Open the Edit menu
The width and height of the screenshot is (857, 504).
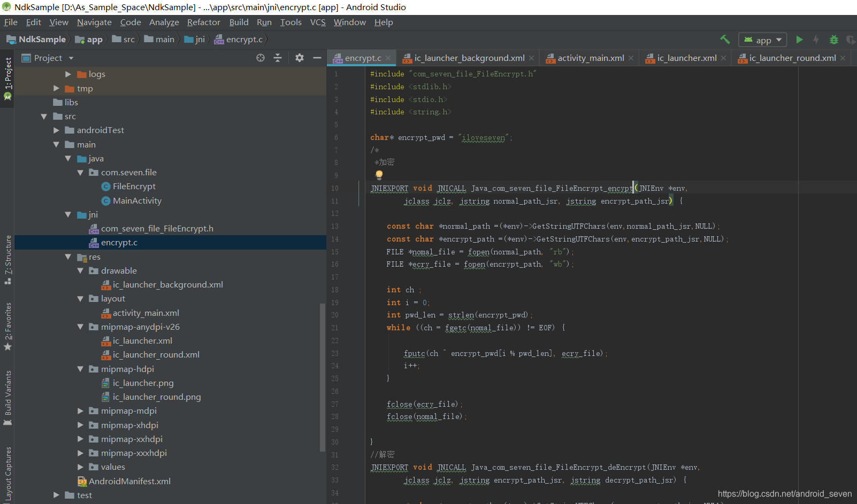(x=34, y=22)
